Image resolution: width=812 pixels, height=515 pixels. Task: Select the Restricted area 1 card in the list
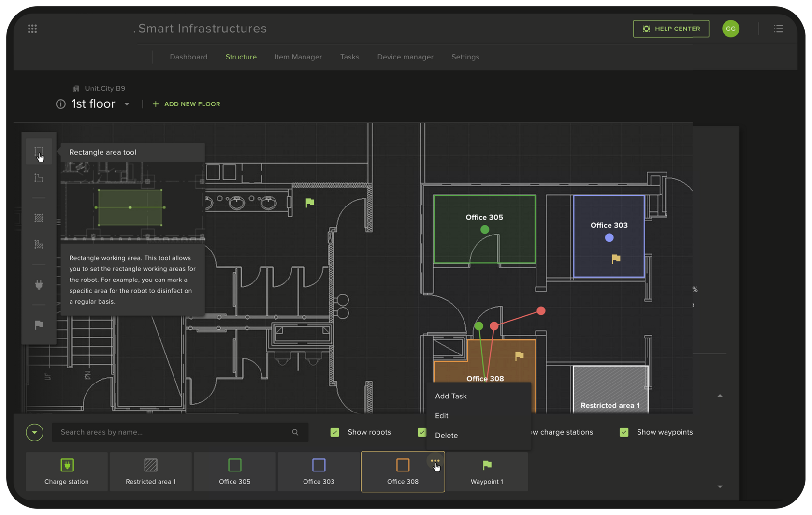point(151,472)
